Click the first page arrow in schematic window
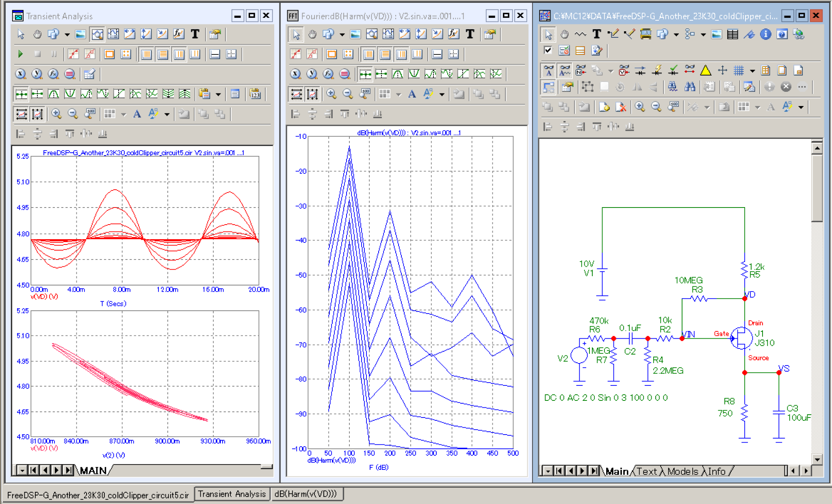 coord(559,471)
